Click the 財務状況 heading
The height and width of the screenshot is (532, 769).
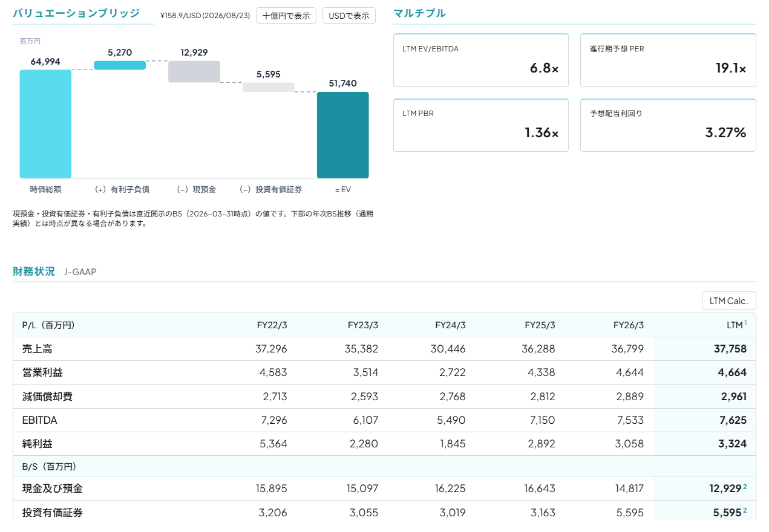point(34,271)
